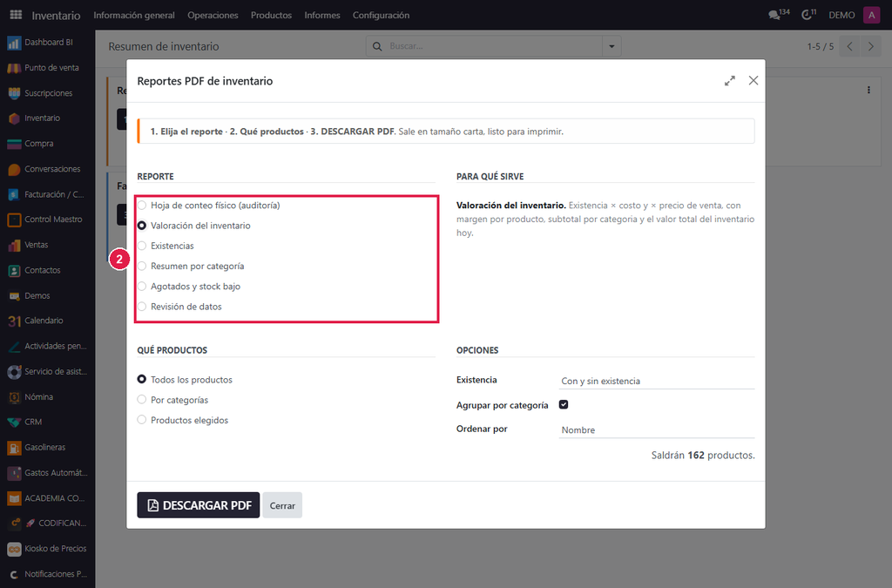Click Cerrar button
This screenshot has height=588, width=892.
pyautogui.click(x=282, y=505)
